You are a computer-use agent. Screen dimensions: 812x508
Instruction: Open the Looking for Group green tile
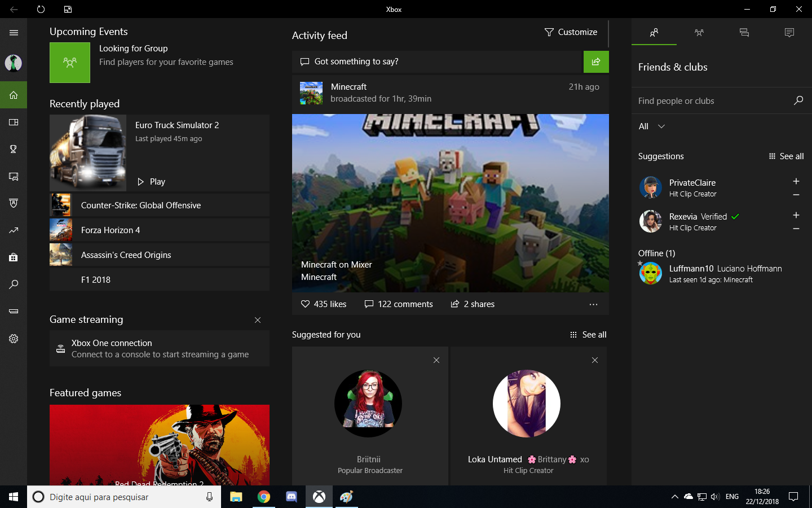click(x=70, y=63)
